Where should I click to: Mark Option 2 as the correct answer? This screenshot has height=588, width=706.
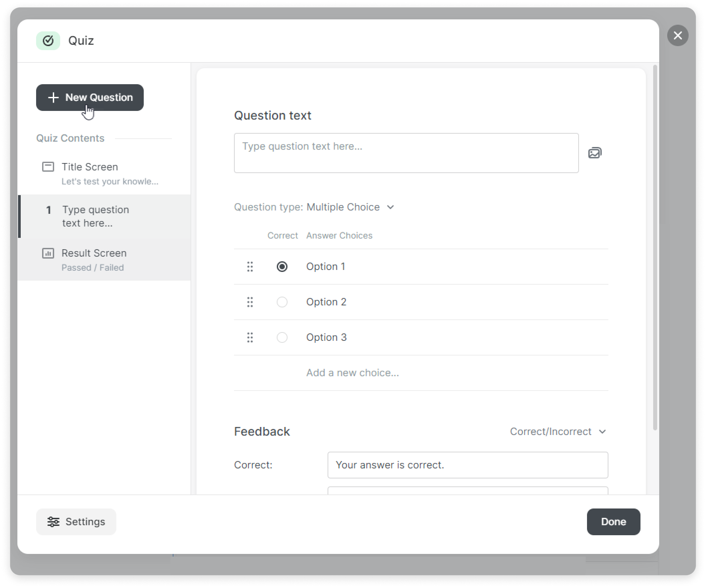click(282, 302)
